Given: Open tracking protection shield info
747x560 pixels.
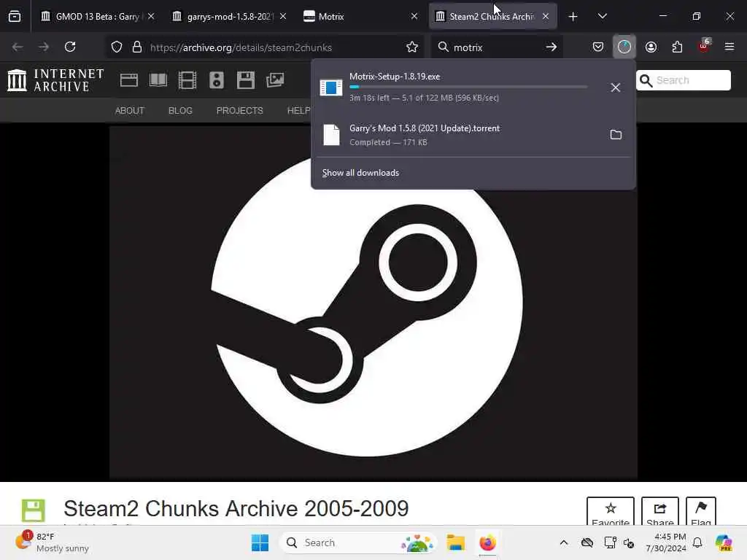Looking at the screenshot, I should tap(117, 47).
